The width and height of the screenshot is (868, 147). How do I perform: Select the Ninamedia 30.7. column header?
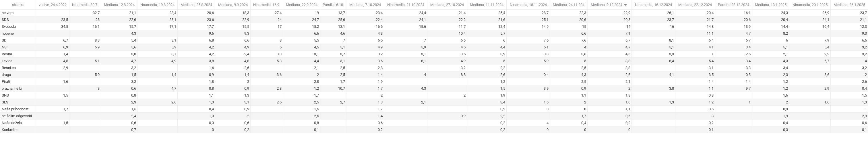click(x=85, y=5)
